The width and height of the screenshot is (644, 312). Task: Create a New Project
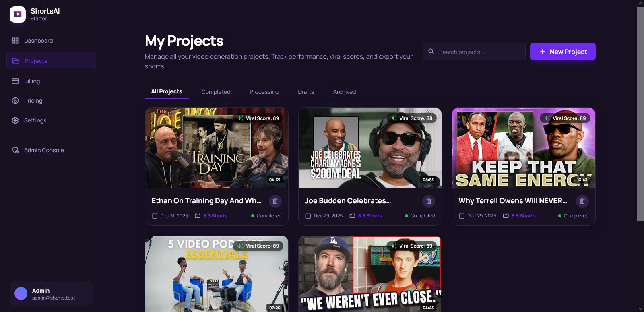[x=563, y=52]
